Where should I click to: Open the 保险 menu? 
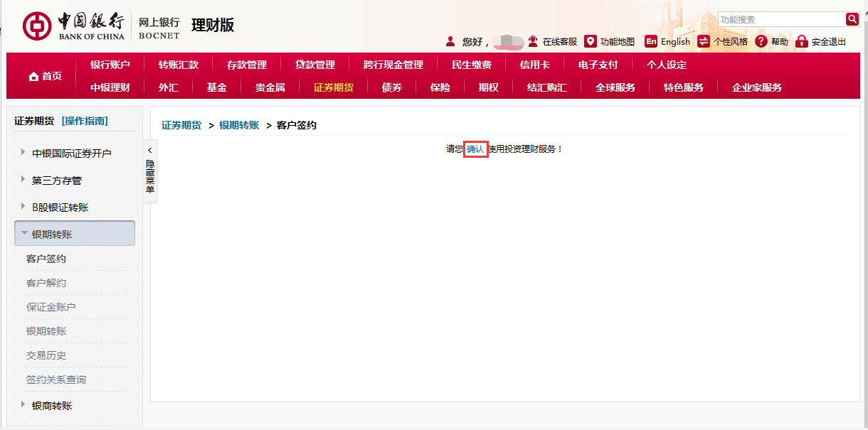click(x=440, y=87)
